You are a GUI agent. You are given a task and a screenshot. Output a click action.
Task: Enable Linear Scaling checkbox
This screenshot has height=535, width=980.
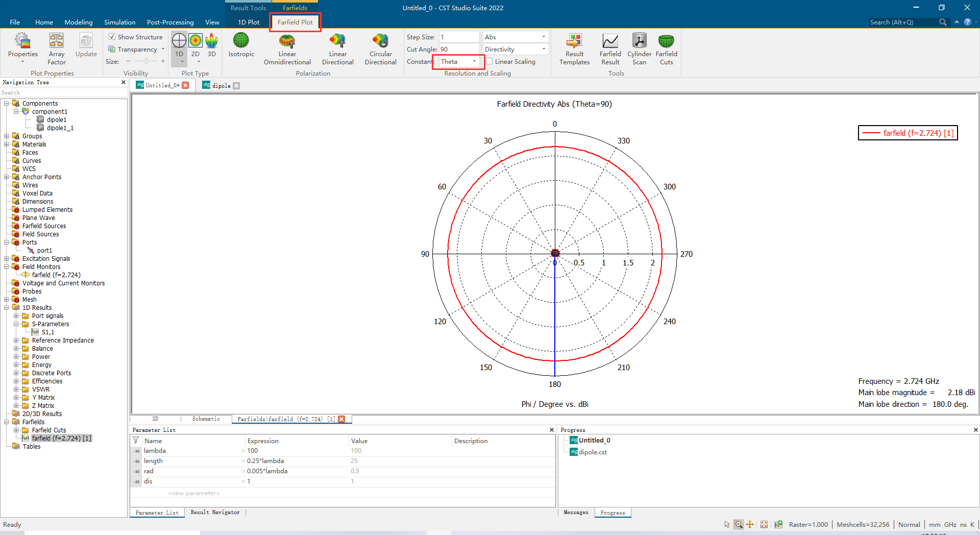[489, 61]
